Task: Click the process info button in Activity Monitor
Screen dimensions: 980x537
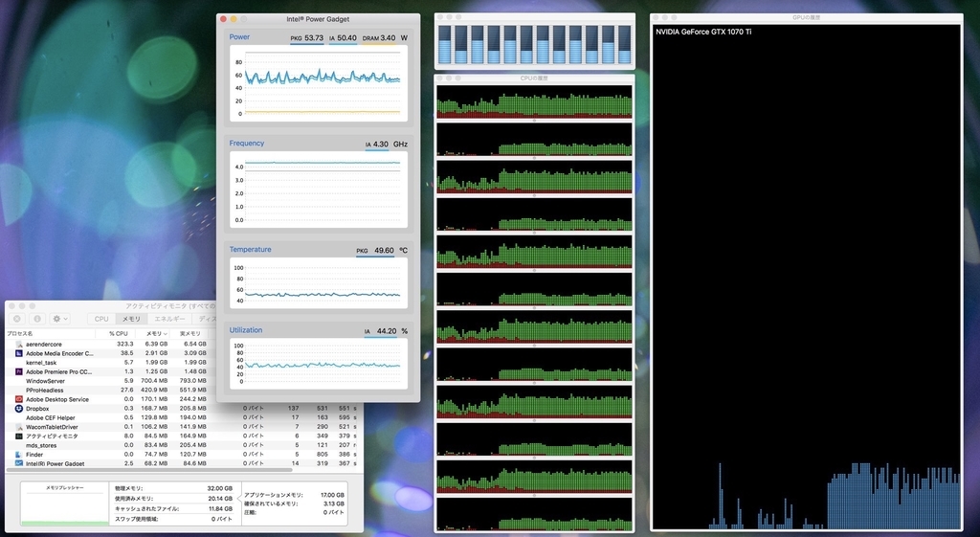Action: tap(37, 319)
